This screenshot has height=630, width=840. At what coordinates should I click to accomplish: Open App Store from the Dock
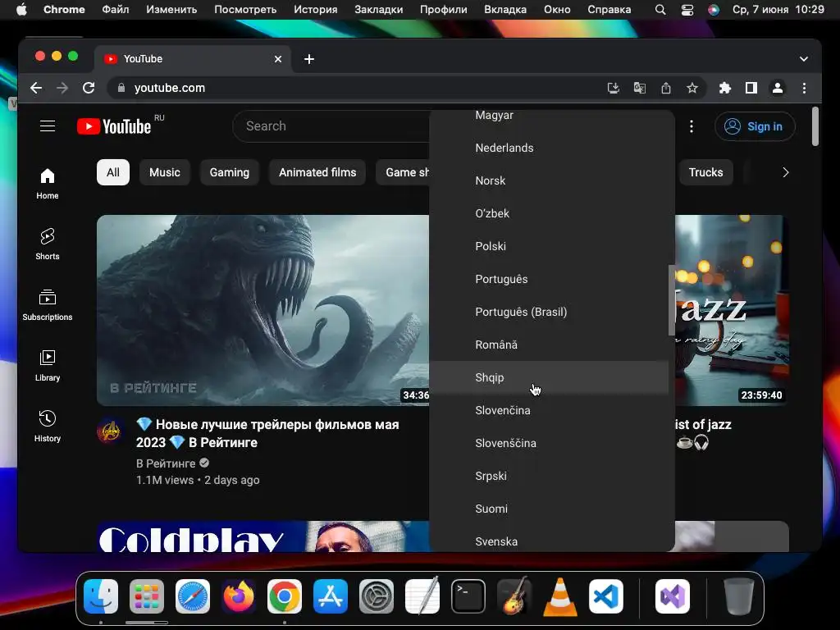click(x=331, y=596)
